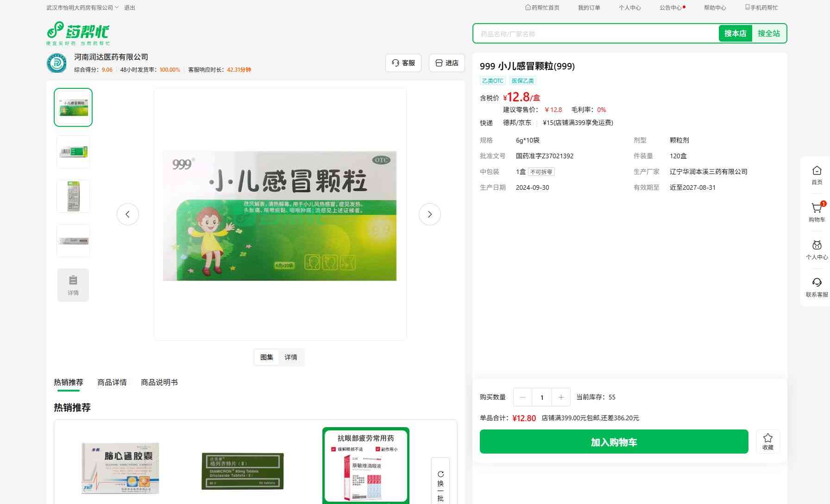This screenshot has height=504, width=830.
Task: Increase purchase quantity with plus button
Action: (x=561, y=397)
